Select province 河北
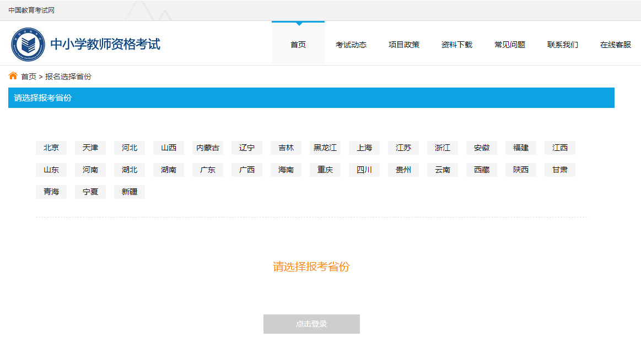The height and width of the screenshot is (364, 641). [130, 148]
